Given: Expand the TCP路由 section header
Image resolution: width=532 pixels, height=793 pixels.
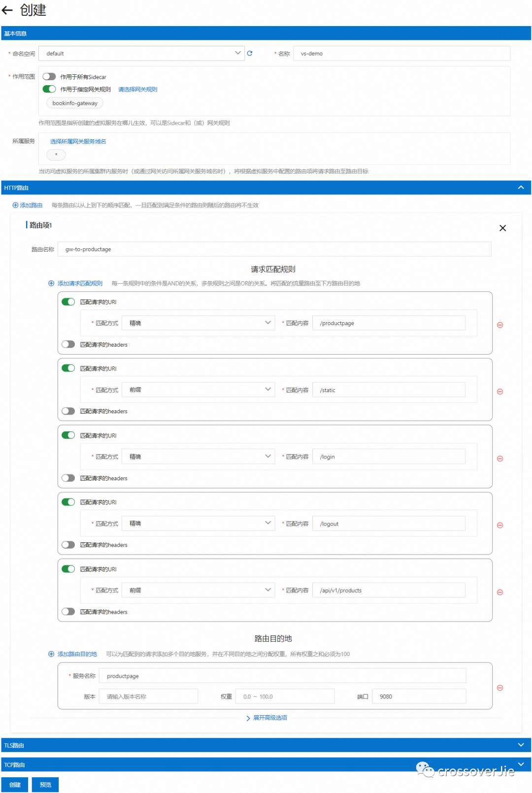Looking at the screenshot, I should coord(521,764).
